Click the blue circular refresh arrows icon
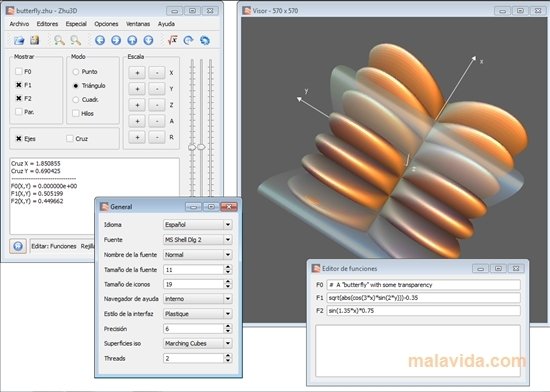Image resolution: width=550 pixels, height=392 pixels. pos(205,40)
